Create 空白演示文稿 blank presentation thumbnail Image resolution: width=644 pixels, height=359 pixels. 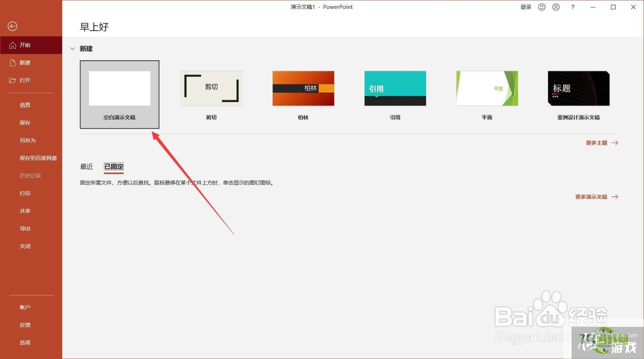pyautogui.click(x=120, y=94)
